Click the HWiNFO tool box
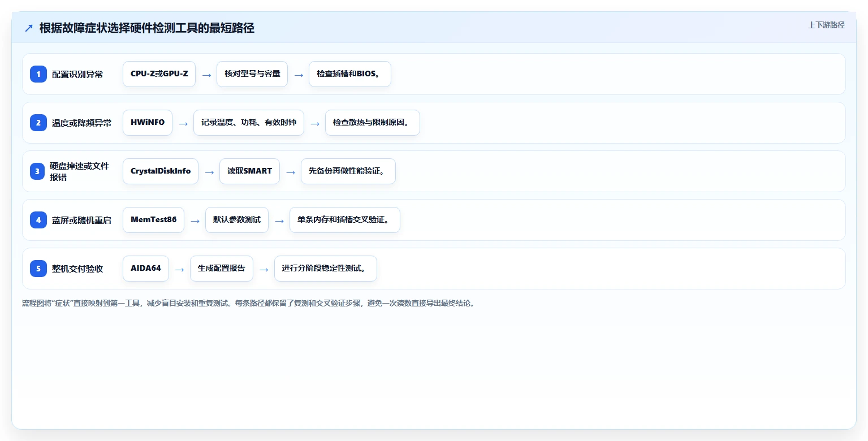This screenshot has height=441, width=868. pyautogui.click(x=148, y=123)
